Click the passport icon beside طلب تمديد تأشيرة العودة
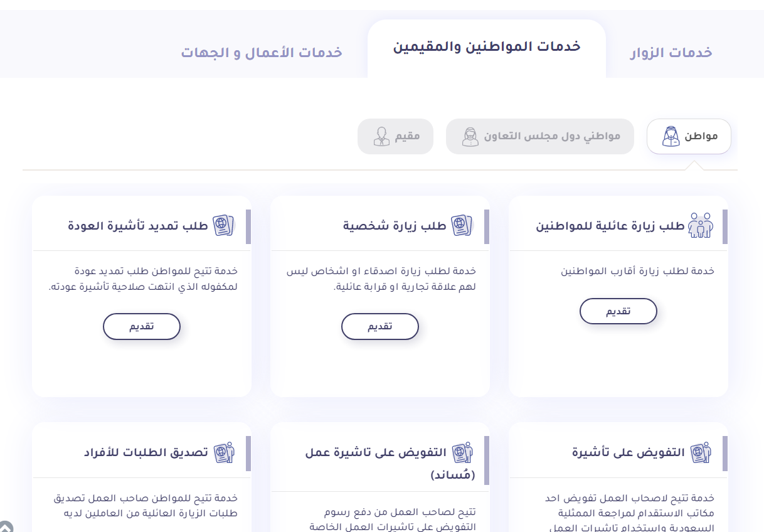Screen dimensions: 764x532 coord(223,225)
